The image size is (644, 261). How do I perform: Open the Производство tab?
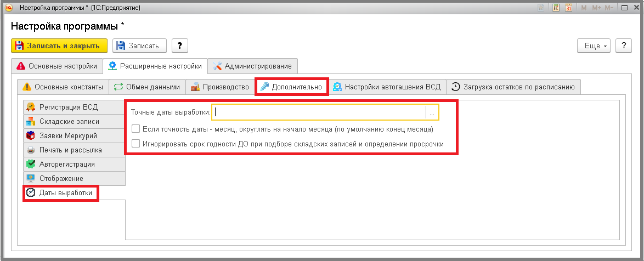point(220,87)
